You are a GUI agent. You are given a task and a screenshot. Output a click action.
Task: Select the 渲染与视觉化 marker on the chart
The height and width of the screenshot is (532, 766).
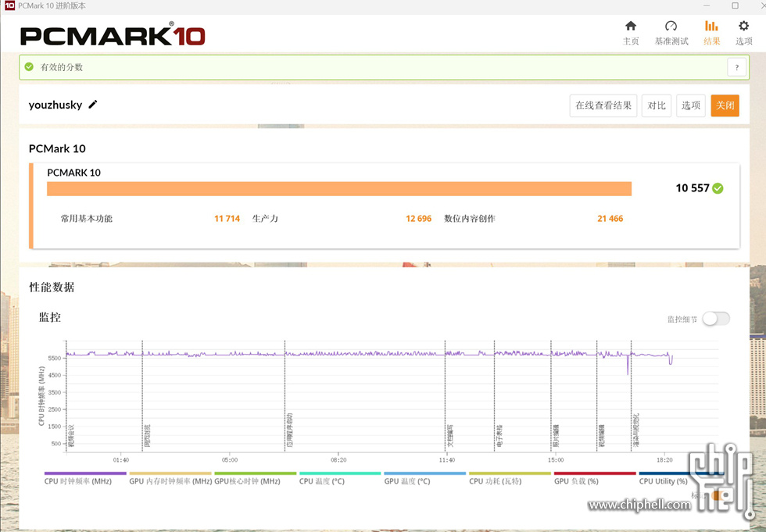coord(636,430)
